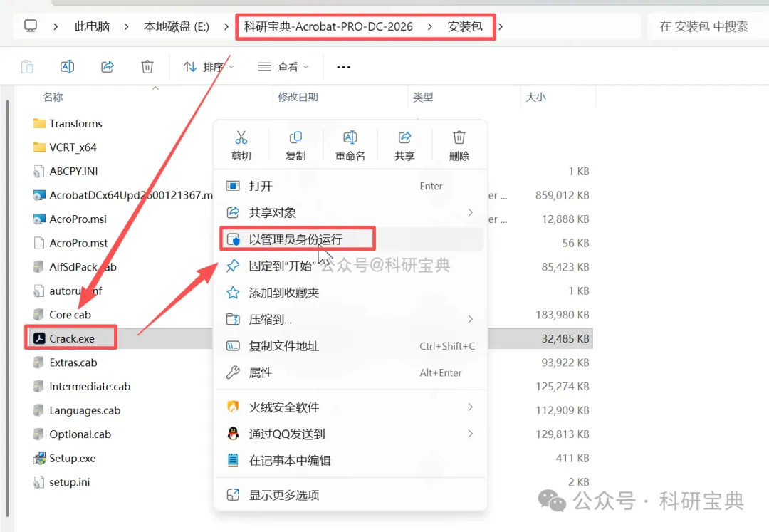The width and height of the screenshot is (769, 532).
Task: Click 安装包 breadcrumb segment
Action: pyautogui.click(x=464, y=26)
